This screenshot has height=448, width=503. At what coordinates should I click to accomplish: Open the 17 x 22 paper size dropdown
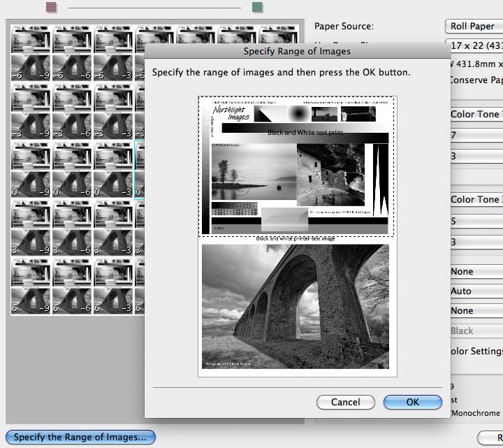[475, 45]
